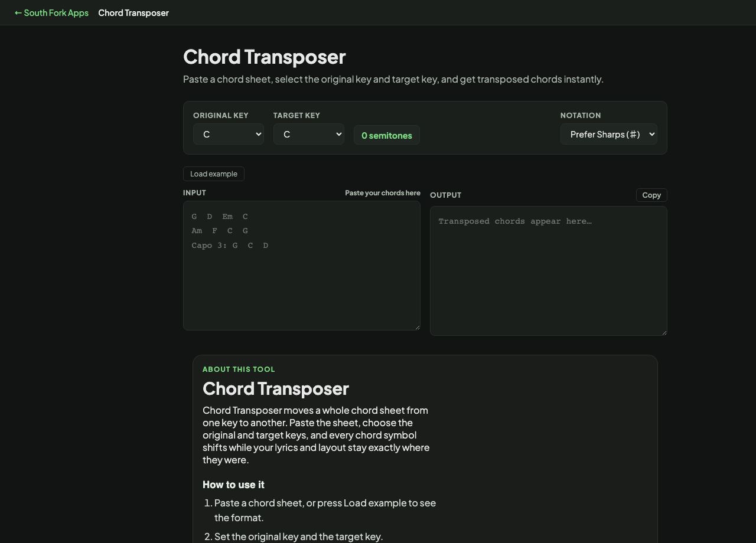The width and height of the screenshot is (756, 543).
Task: Click the 'TARGET KEY' label
Action: pos(296,115)
